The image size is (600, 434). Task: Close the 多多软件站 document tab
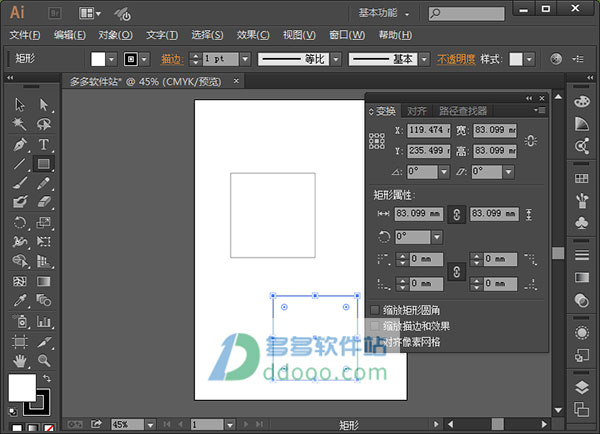236,81
